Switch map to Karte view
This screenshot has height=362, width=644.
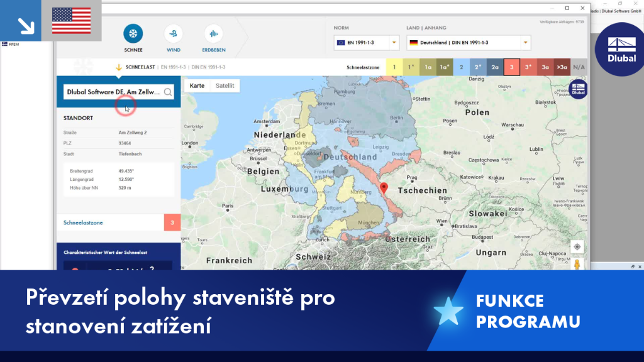(197, 85)
